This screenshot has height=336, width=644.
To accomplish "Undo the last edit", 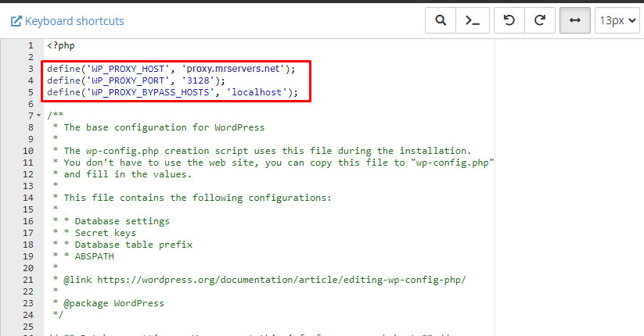I will pyautogui.click(x=510, y=21).
